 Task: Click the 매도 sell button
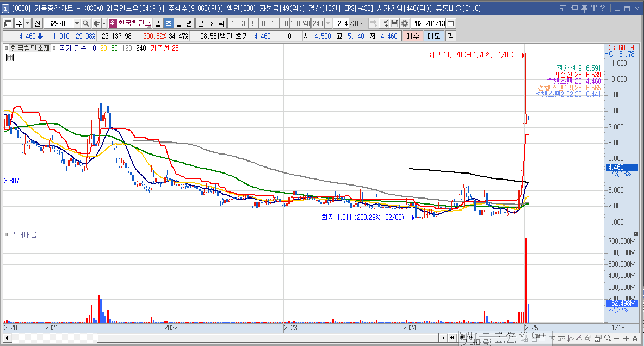pyautogui.click(x=434, y=36)
